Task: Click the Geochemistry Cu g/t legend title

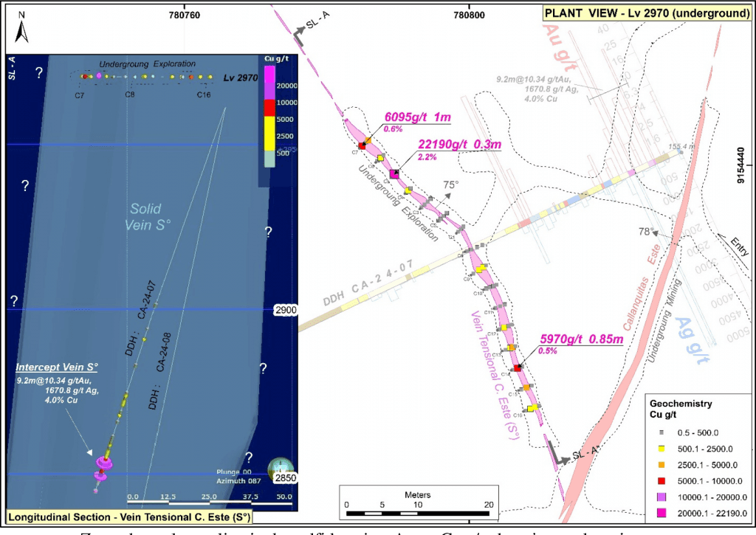Action: click(x=680, y=409)
